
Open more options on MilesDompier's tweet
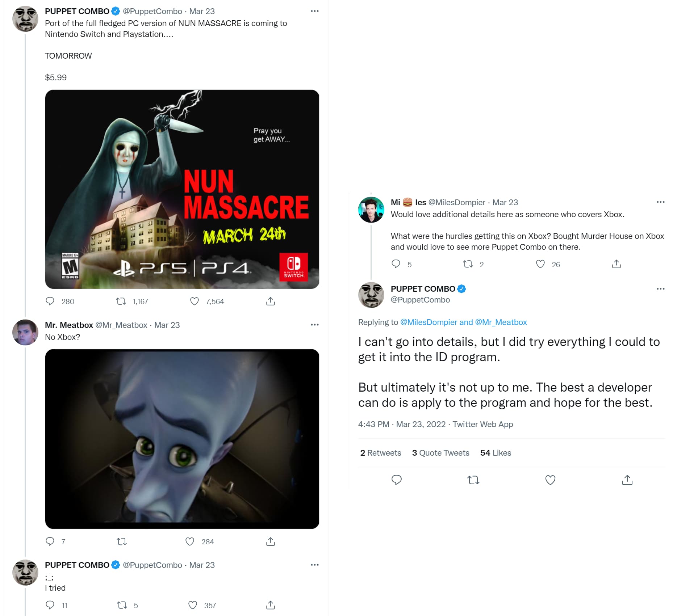tap(661, 202)
